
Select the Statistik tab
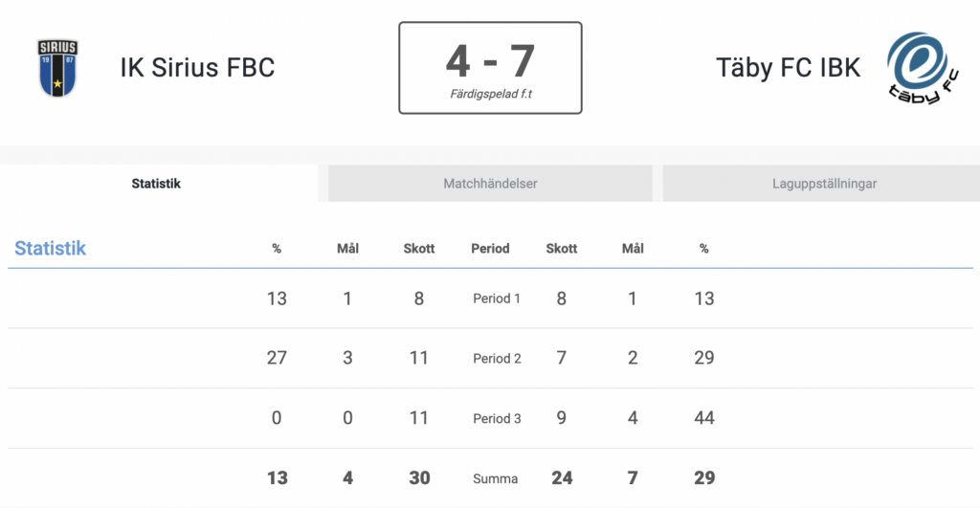point(156,183)
